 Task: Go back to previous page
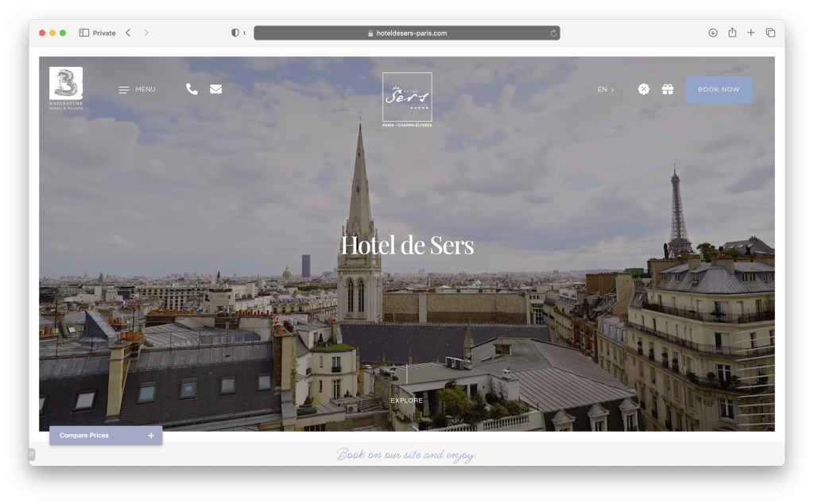pos(128,33)
